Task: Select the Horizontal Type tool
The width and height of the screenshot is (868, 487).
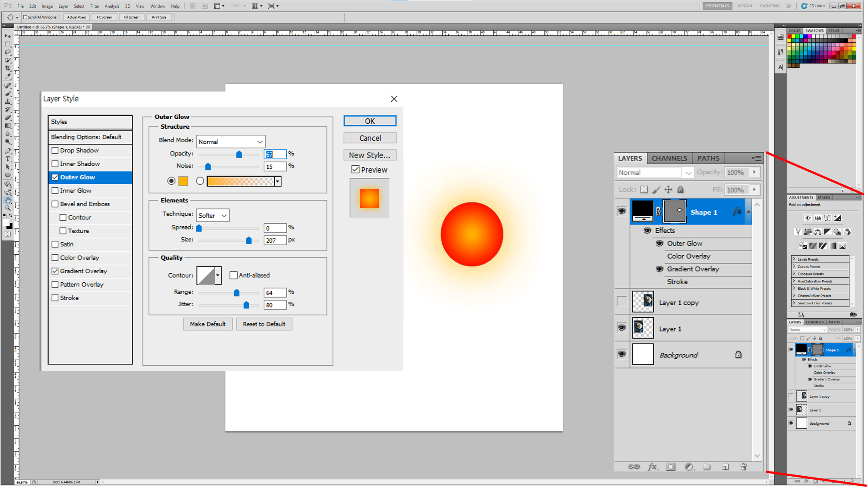Action: pos(8,159)
